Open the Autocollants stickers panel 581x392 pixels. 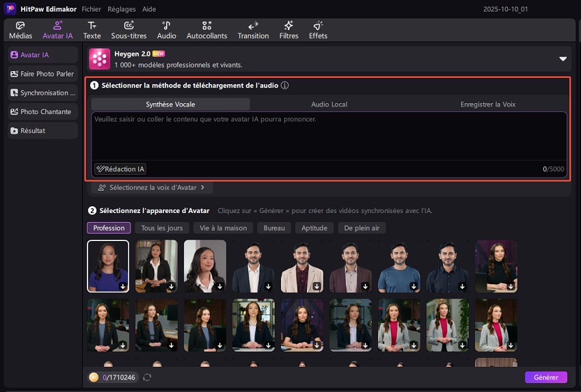(x=206, y=30)
